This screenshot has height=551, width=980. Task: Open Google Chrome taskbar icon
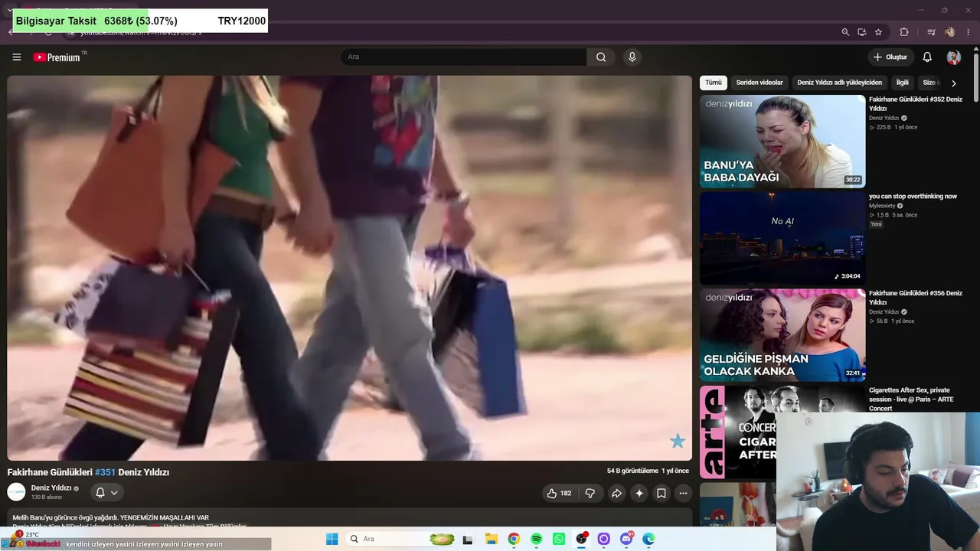(514, 540)
